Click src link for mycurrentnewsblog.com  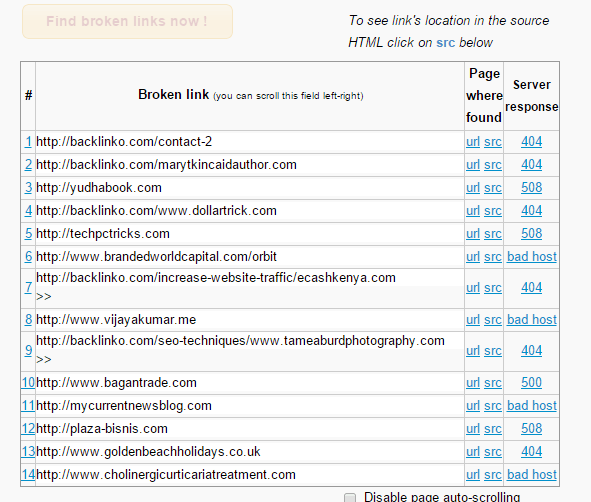point(493,406)
